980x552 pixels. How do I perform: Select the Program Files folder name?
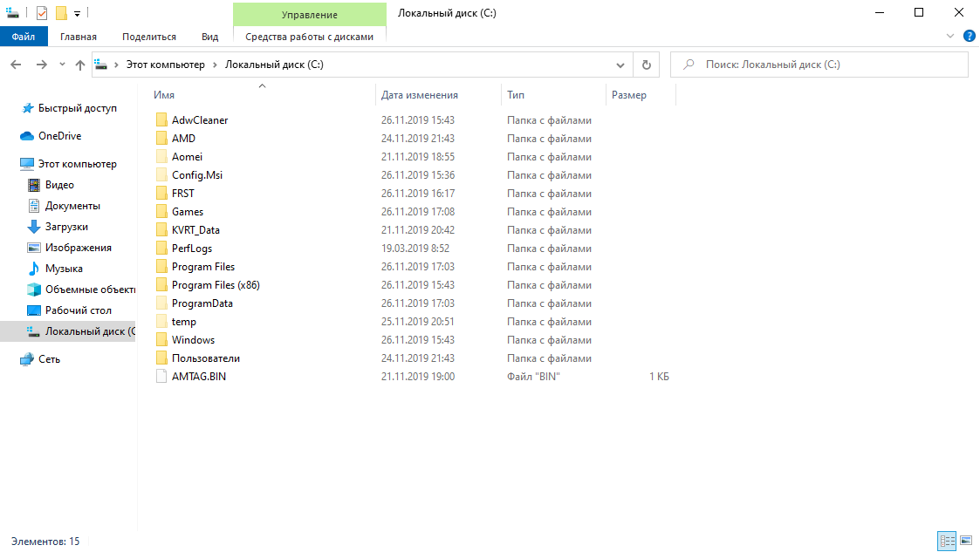click(x=203, y=267)
